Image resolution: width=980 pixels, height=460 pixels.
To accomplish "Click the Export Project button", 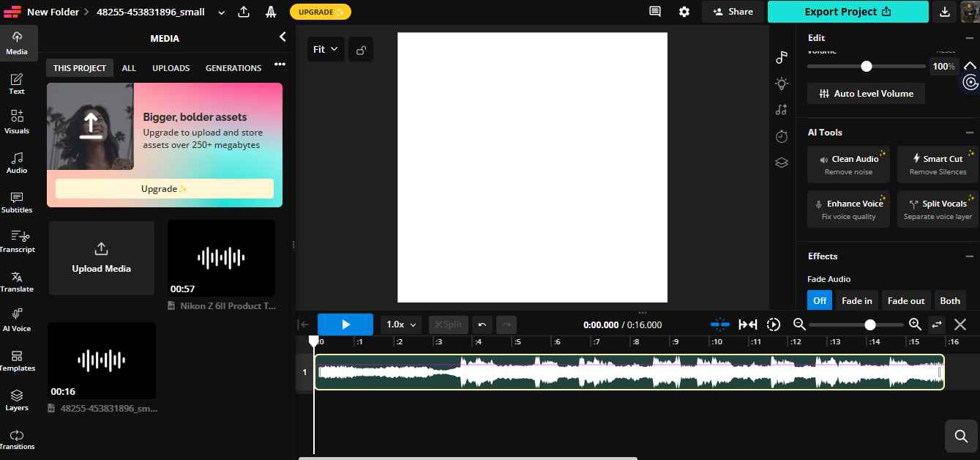I will (x=848, y=12).
